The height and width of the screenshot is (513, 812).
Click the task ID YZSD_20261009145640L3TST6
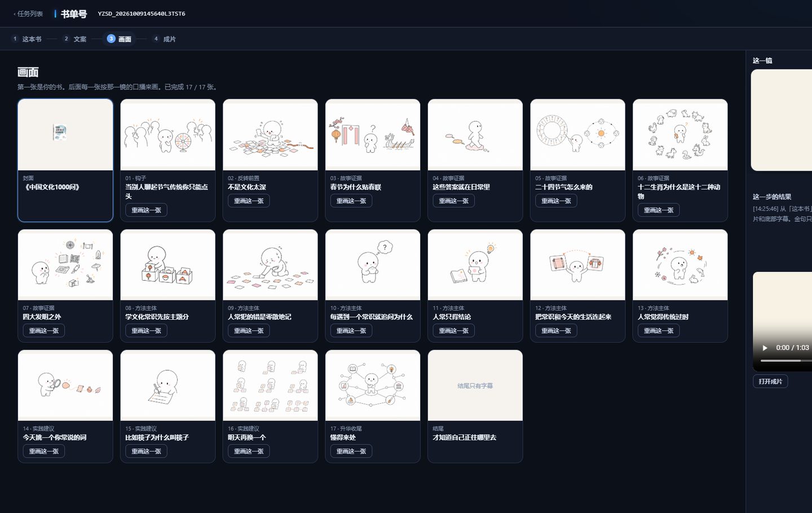[x=142, y=14]
